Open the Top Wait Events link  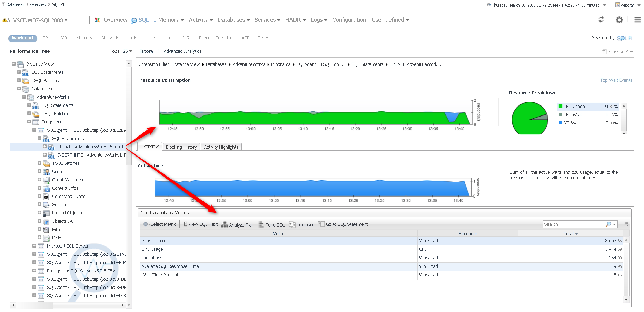coord(616,80)
